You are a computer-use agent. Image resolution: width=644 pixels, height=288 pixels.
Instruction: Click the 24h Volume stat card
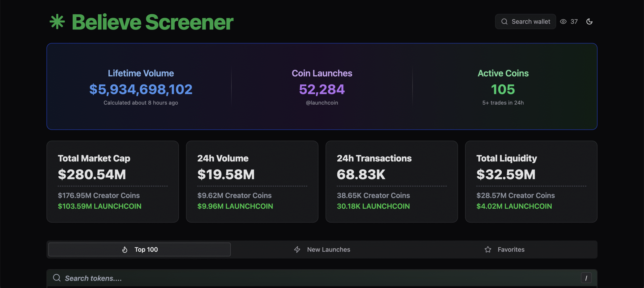(x=252, y=181)
